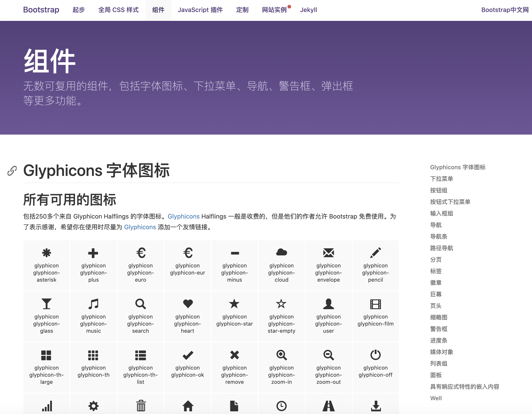The width and height of the screenshot is (532, 414).
Task: Click the glyphicon-cloud icon
Action: click(x=281, y=252)
